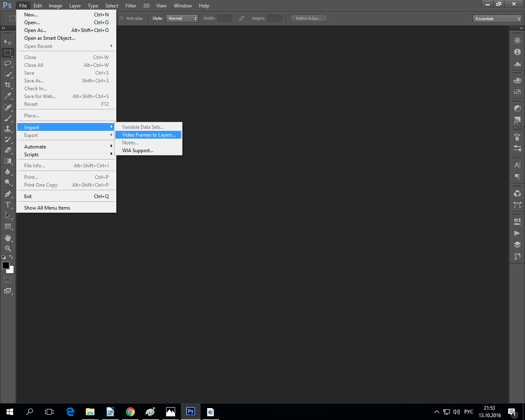Select the Lasso tool
This screenshot has height=420, width=525.
point(8,64)
